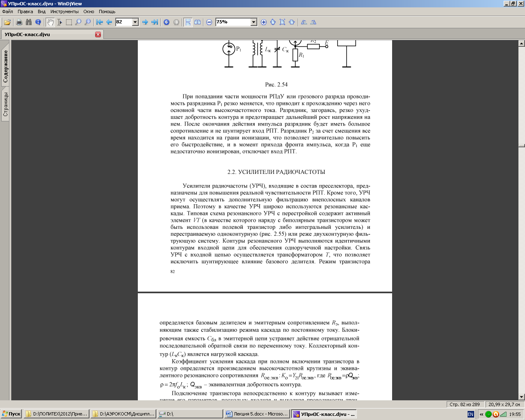Viewport: 525px width, 420px height.
Task: Open the Страницы side panel tab
Action: [x=5, y=104]
